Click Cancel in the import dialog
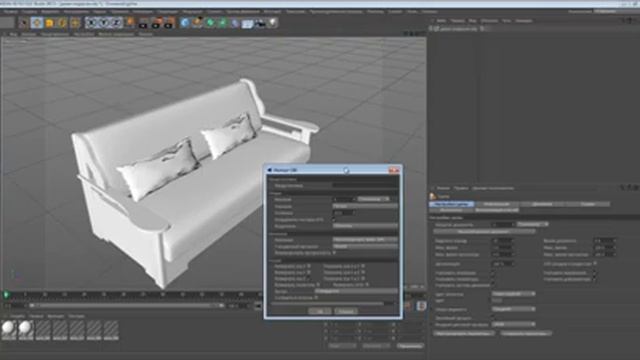Viewport: 640px width, 360px height. point(346,311)
